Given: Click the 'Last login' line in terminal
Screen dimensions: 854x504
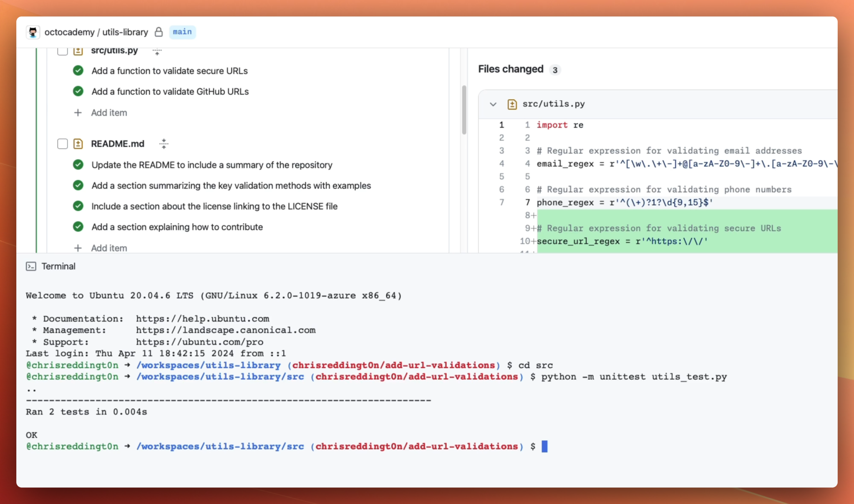Looking at the screenshot, I should 156,353.
